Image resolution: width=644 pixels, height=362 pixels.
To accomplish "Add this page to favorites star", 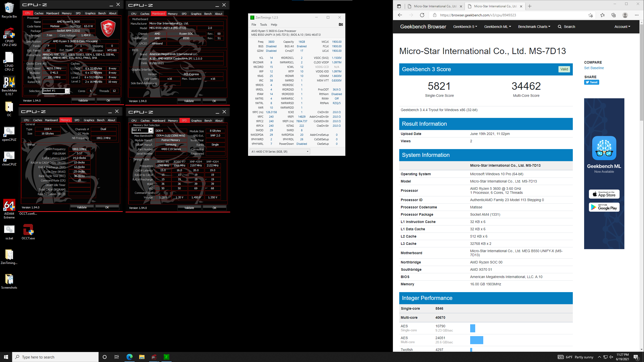I will pyautogui.click(x=590, y=15).
